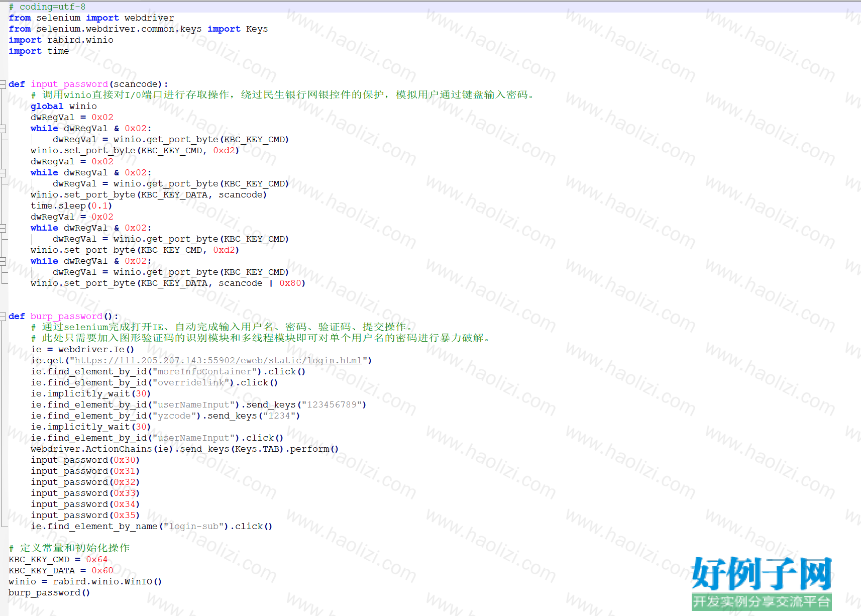Screen dimensions: 861x616
Task: Click the set_port_byte(KBC_KEY_DATA, scancode) line without 0x80
Action: tap(149, 194)
